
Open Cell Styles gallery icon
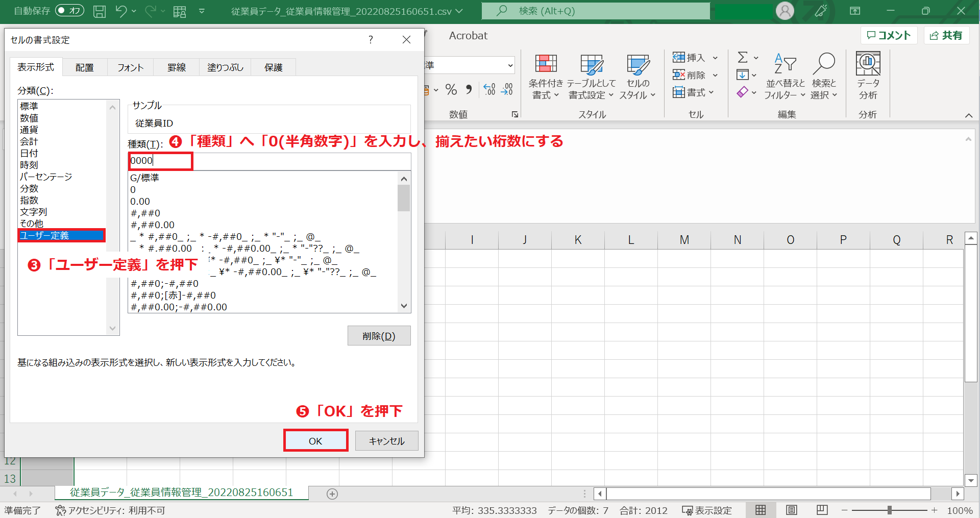pyautogui.click(x=638, y=64)
